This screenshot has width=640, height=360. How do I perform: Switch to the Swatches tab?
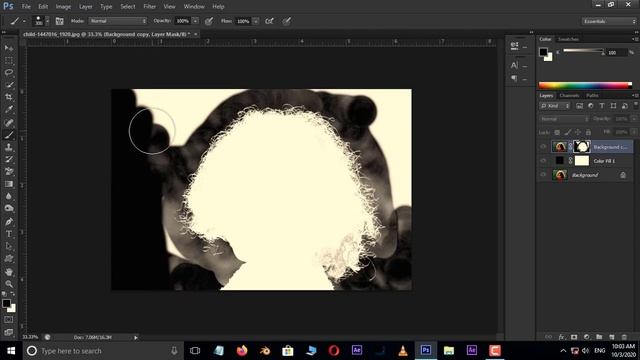pyautogui.click(x=568, y=39)
